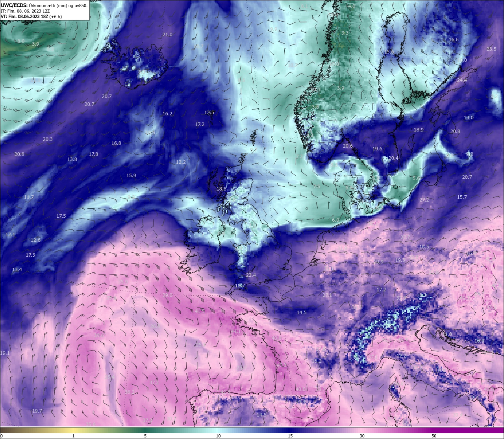The image size is (504, 439).
Task: Select the 15.6 value over northern Sweden
Action: (389, 52)
